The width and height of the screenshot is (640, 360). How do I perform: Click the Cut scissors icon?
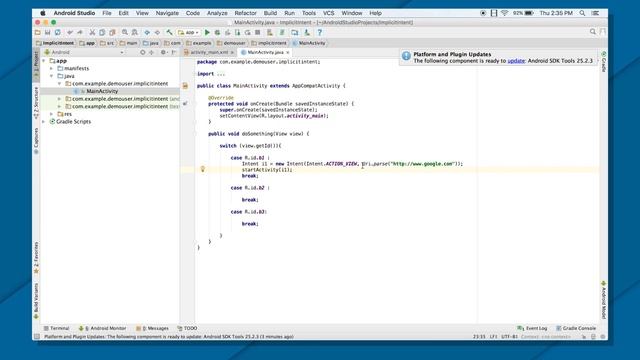(x=92, y=32)
